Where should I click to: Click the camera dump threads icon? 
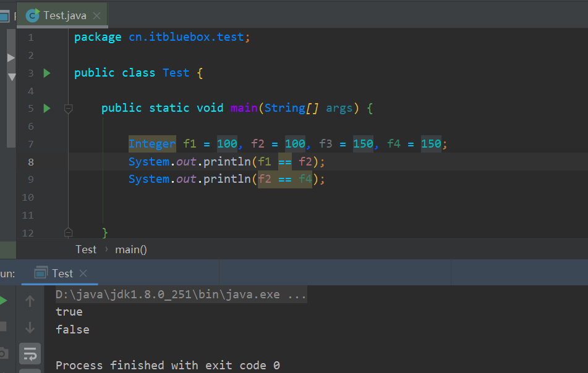(3, 353)
